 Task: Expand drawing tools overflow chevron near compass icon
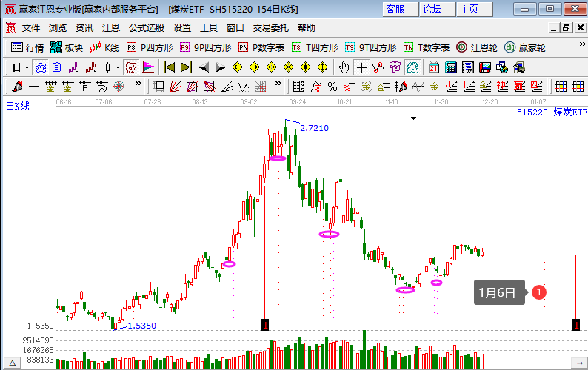pos(138,83)
